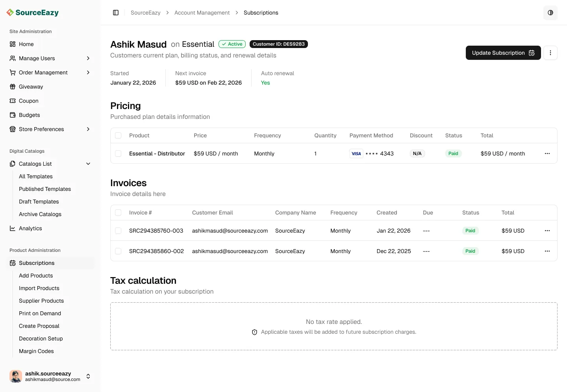Go to Published Templates

click(x=45, y=189)
